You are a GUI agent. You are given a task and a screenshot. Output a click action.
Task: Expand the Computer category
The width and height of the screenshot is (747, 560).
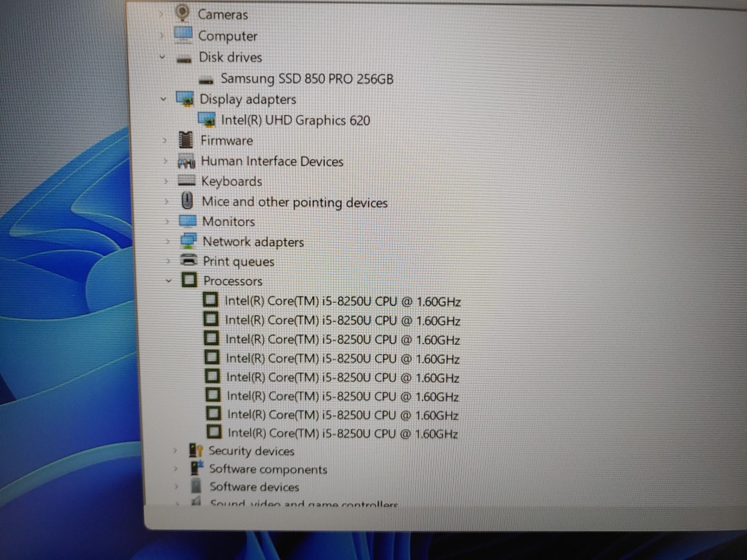click(x=161, y=36)
